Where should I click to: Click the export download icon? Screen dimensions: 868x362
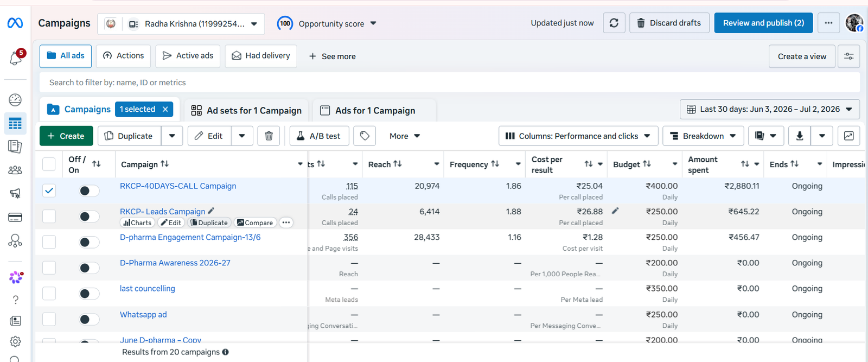tap(800, 136)
